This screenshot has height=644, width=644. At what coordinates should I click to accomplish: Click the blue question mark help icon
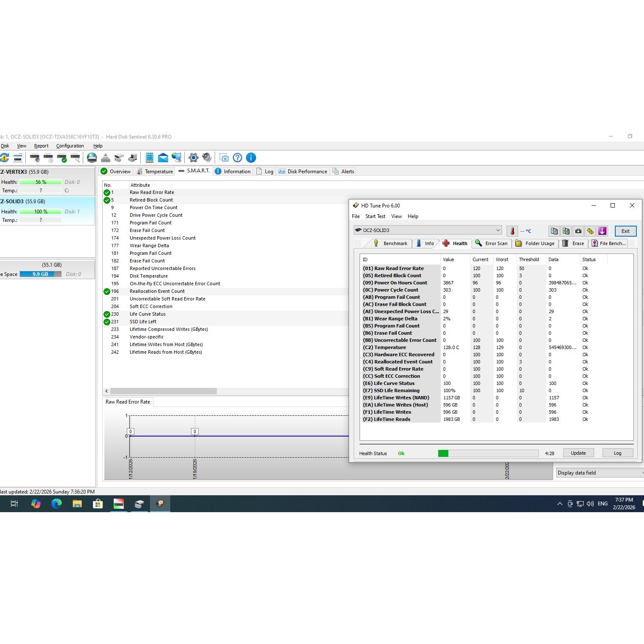tap(237, 158)
